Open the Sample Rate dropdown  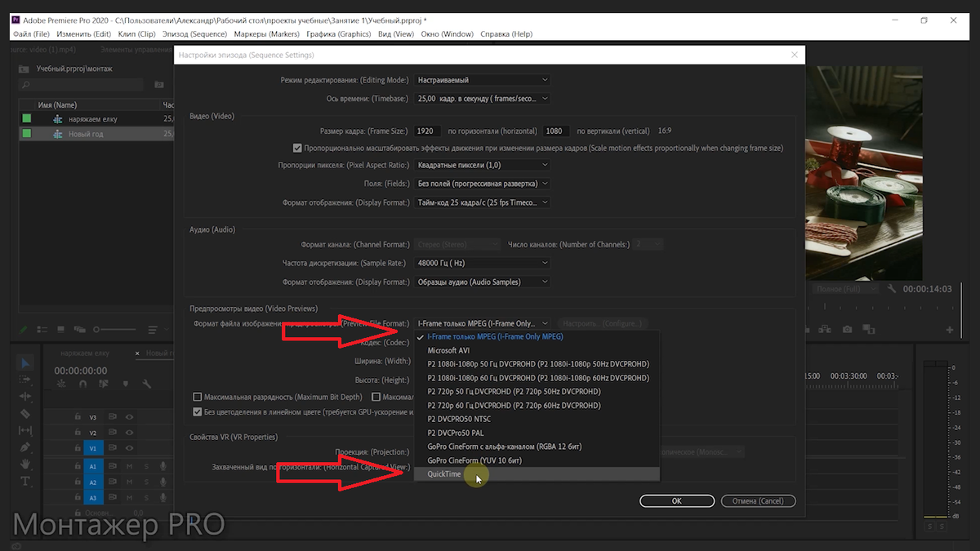[x=482, y=263]
